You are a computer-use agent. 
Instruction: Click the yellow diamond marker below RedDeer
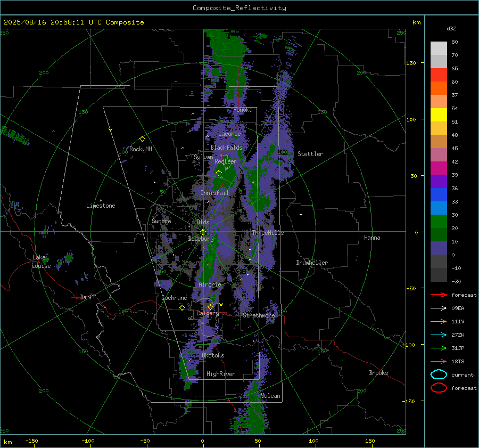[219, 173]
